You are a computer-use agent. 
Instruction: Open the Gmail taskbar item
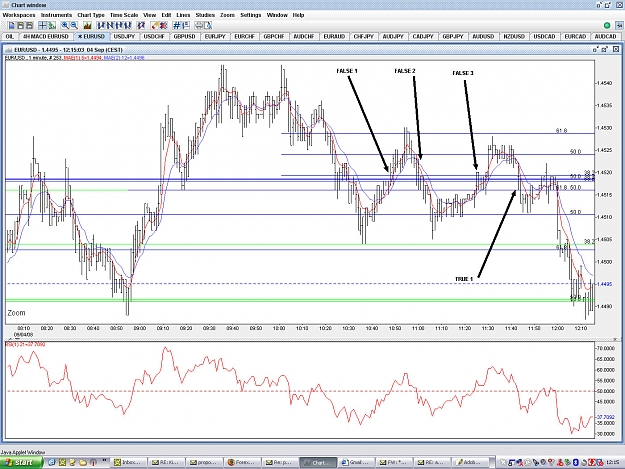(357, 462)
